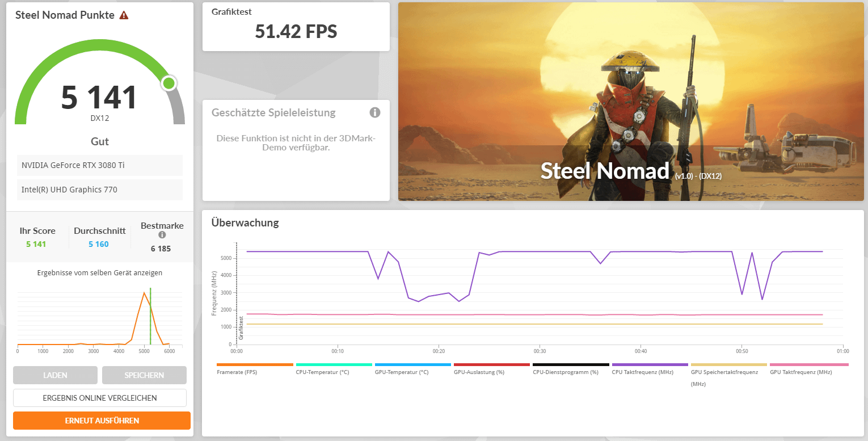This screenshot has height=441, width=868.
Task: Click the warning icon beside Steel Nomad Punkte
Action: (124, 15)
